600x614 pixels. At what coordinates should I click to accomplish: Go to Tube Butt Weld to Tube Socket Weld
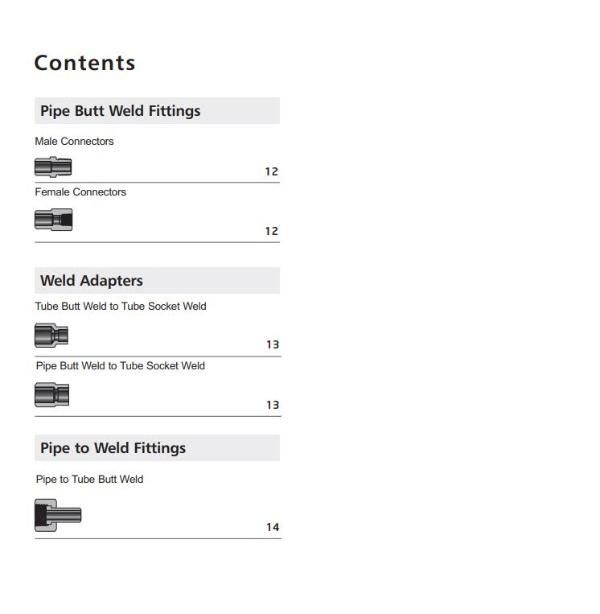click(x=121, y=306)
